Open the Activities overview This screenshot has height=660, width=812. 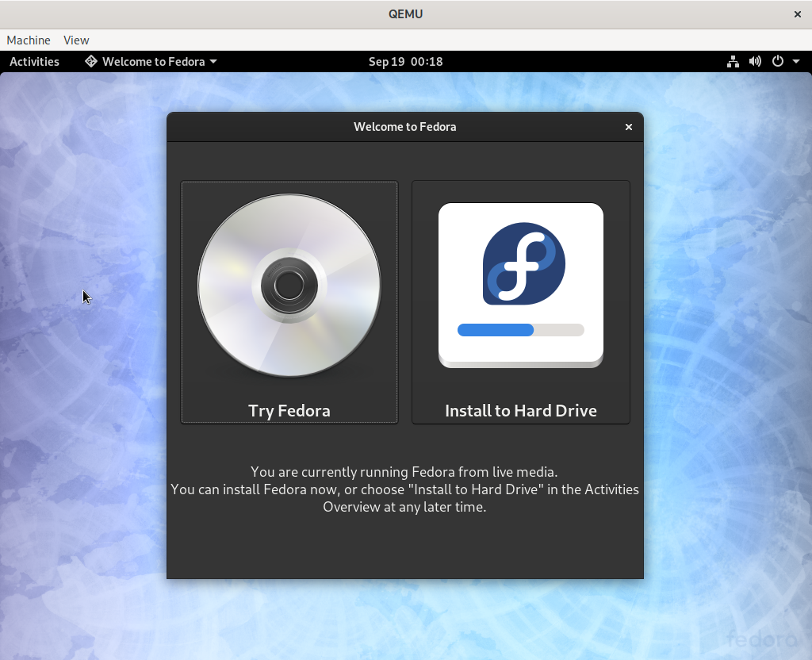pyautogui.click(x=34, y=62)
